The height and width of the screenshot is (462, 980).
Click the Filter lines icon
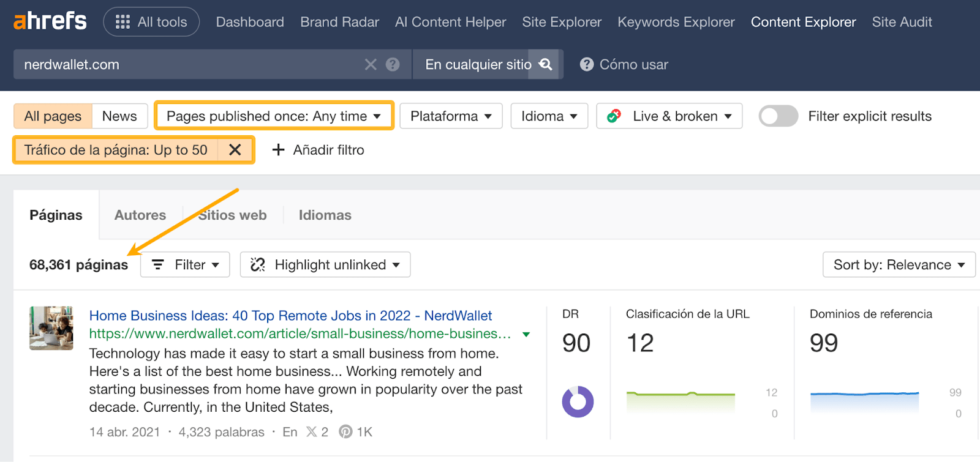click(x=158, y=264)
